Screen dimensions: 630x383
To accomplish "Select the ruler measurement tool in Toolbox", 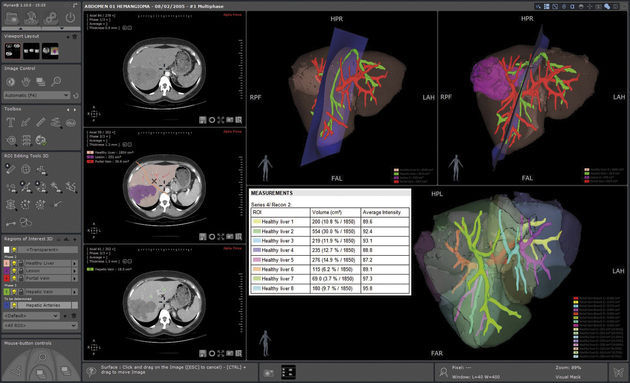I will coord(41,122).
